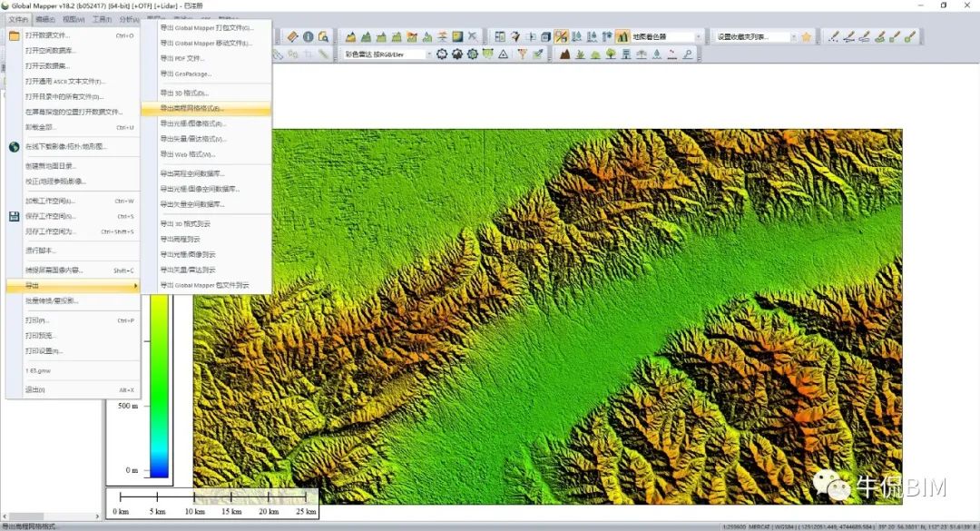Click the elevation color legend gradient bar
Image resolution: width=980 pixels, height=531 pixels.
point(160,386)
